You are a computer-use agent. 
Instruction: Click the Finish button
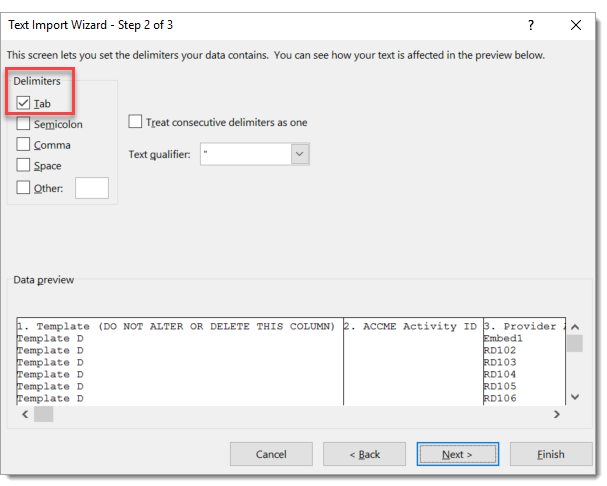pos(551,454)
